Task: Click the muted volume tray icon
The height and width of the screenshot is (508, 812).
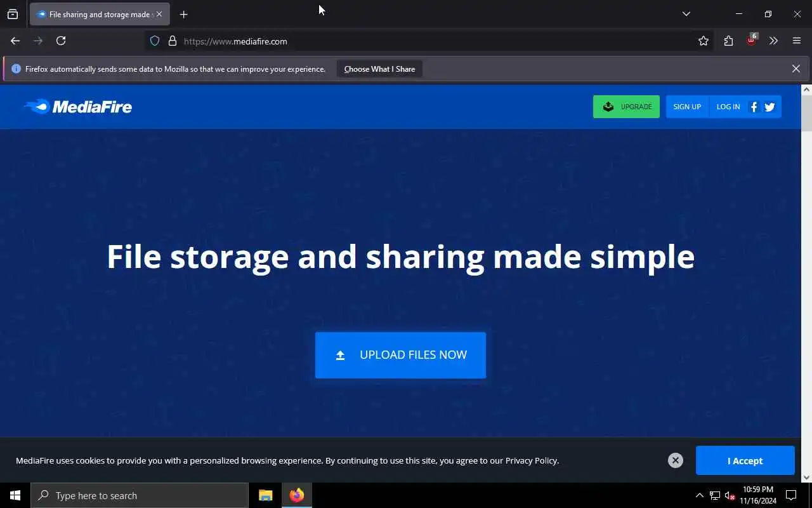Action: click(730, 496)
